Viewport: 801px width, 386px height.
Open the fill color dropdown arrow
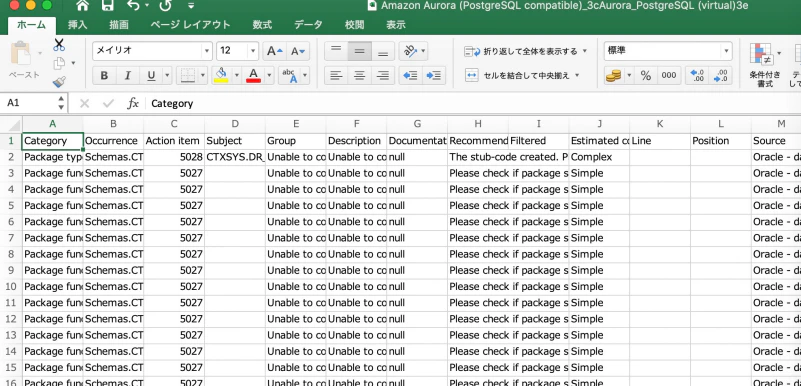tap(237, 76)
